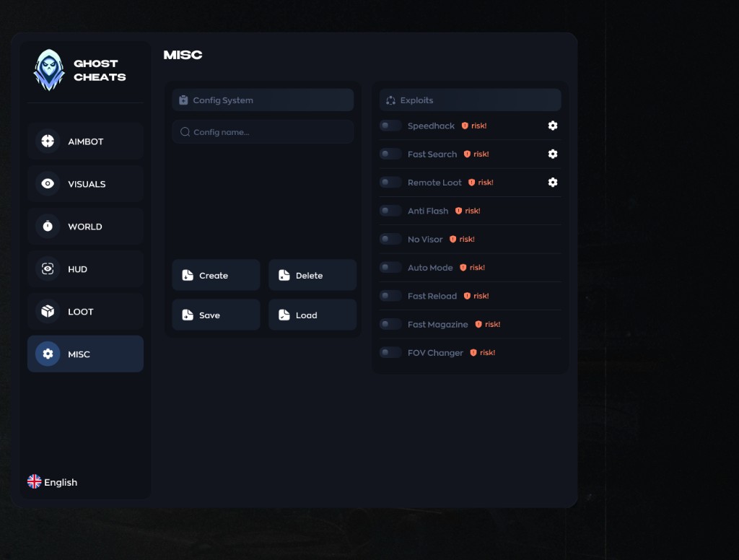Viewport: 739px width, 560px height.
Task: Toggle the Fast Reload switch
Action: (x=390, y=296)
